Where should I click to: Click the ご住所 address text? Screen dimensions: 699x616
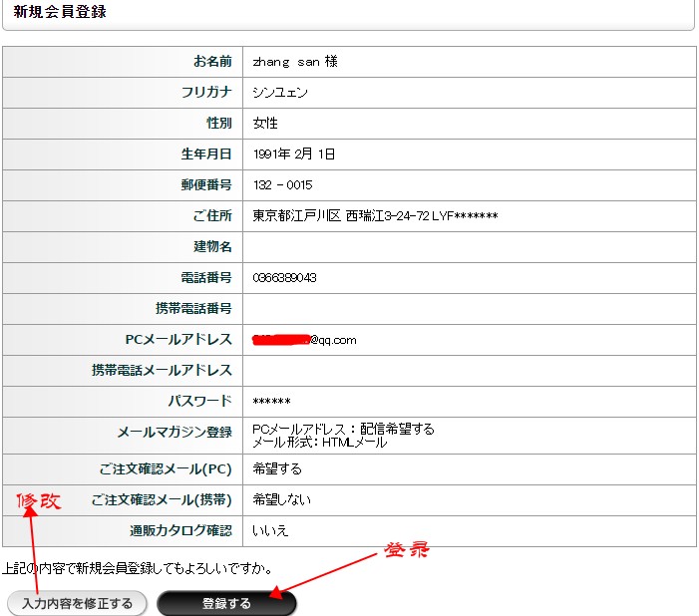(375, 216)
